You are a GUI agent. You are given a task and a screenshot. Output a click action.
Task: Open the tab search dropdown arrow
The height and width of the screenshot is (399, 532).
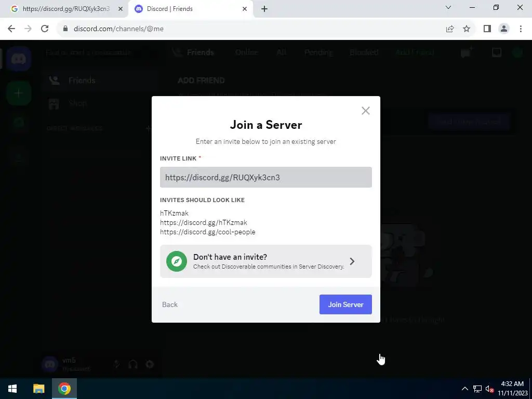click(x=448, y=7)
